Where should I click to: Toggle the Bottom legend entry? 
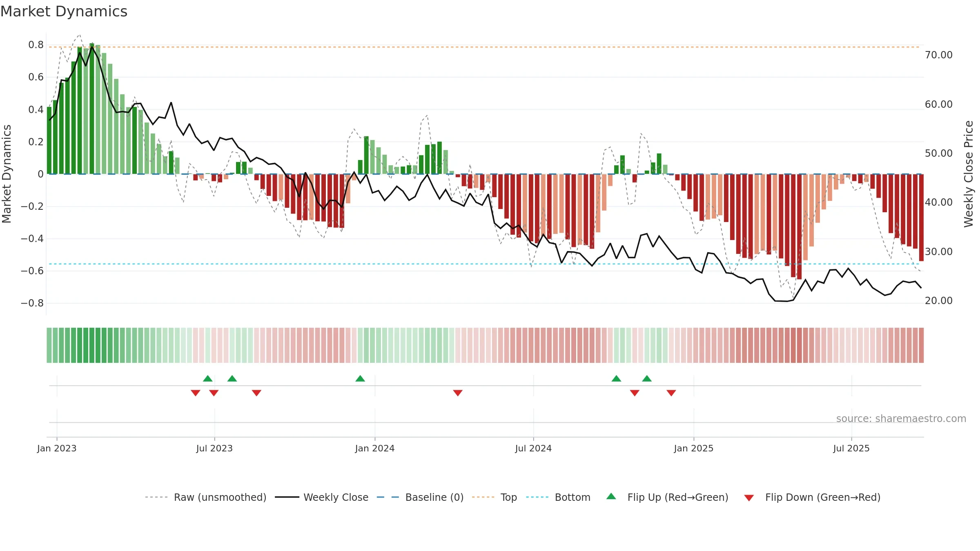pyautogui.click(x=558, y=497)
